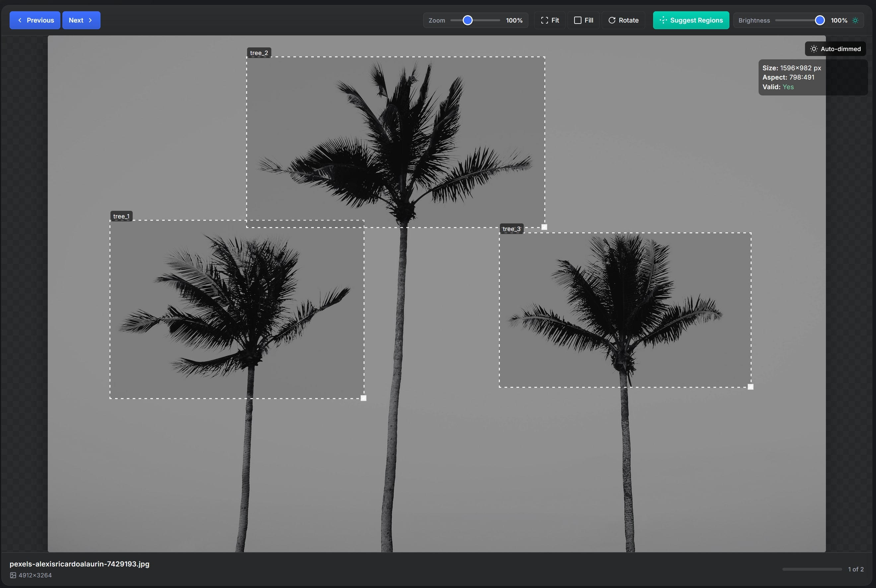Click the Brightness slider handle
The image size is (876, 588).
[x=819, y=20]
